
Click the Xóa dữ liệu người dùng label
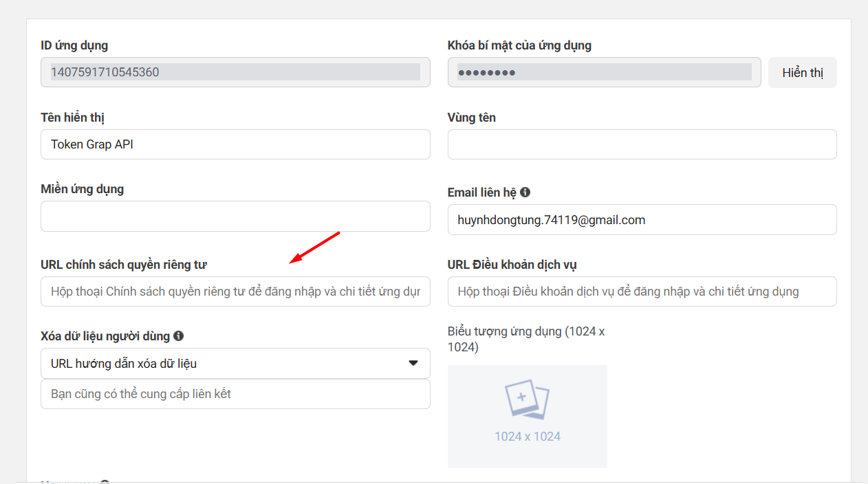[105, 336]
